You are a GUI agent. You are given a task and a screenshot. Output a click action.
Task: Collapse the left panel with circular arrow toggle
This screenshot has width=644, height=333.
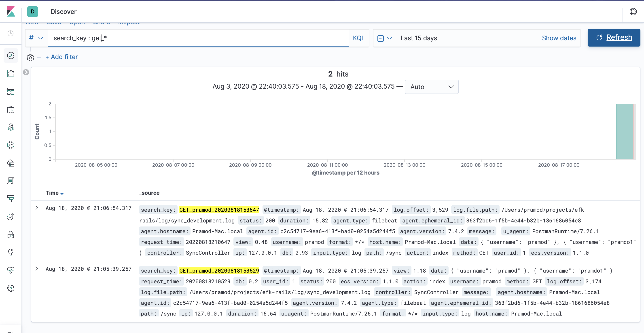tap(26, 72)
